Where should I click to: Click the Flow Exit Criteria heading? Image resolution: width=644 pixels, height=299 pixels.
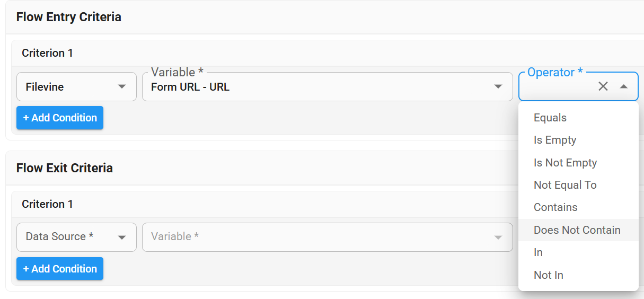(65, 168)
